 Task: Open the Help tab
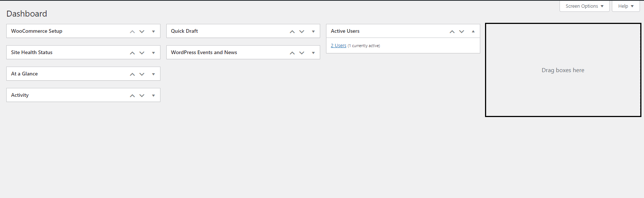(x=626, y=6)
